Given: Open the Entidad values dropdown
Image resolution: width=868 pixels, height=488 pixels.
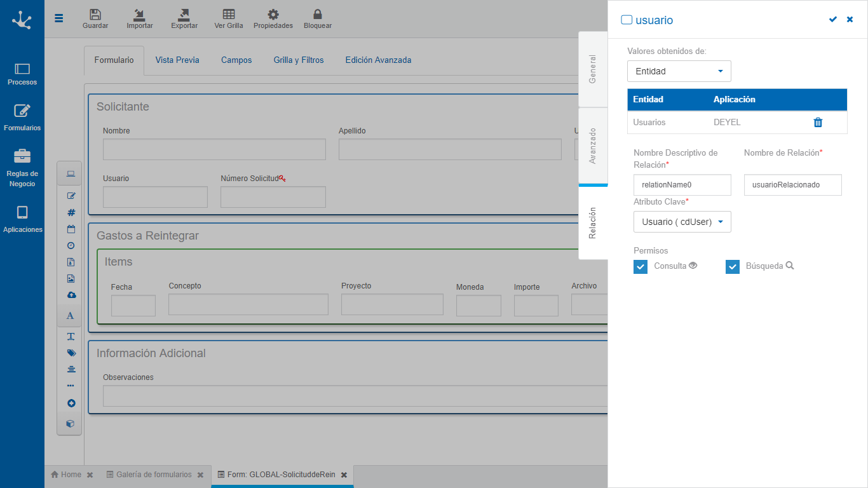Looking at the screenshot, I should pos(679,71).
